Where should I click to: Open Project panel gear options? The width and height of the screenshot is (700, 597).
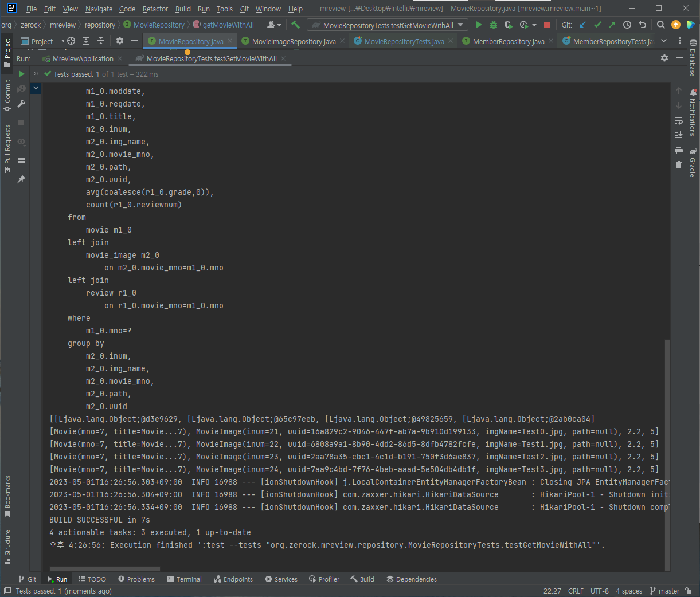tap(120, 41)
